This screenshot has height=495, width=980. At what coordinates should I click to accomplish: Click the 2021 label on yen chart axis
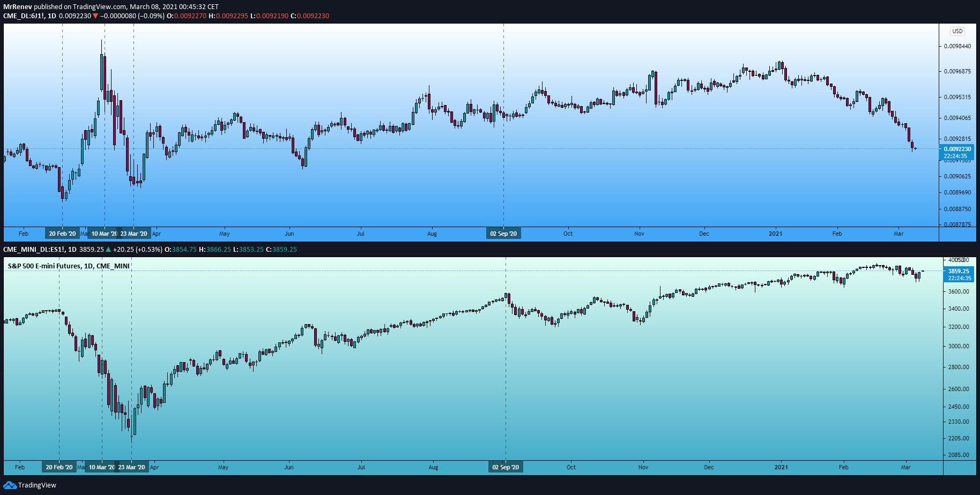(775, 234)
